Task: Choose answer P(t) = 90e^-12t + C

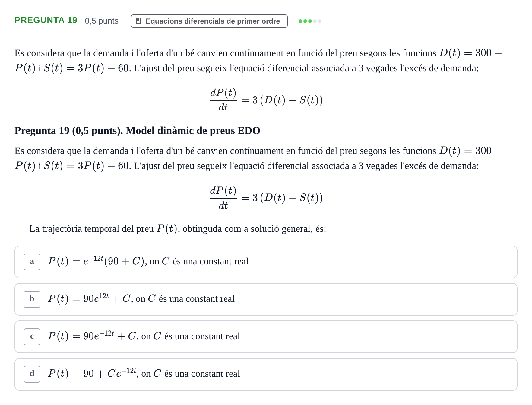Action: pos(266,337)
